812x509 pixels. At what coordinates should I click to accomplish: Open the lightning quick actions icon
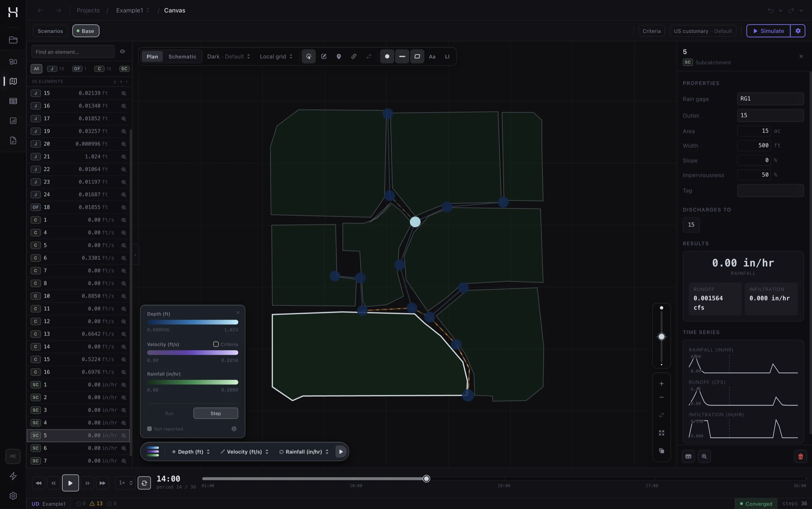(13, 476)
